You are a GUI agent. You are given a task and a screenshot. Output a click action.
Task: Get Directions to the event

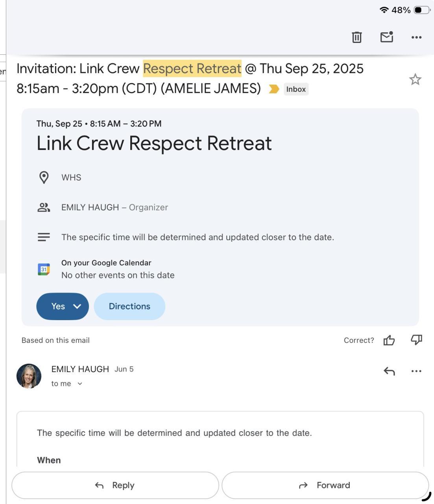(x=129, y=306)
